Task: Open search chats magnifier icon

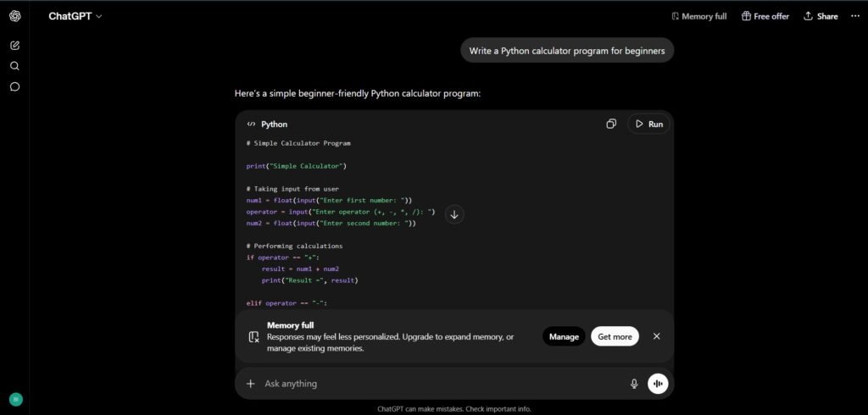Action: click(15, 66)
